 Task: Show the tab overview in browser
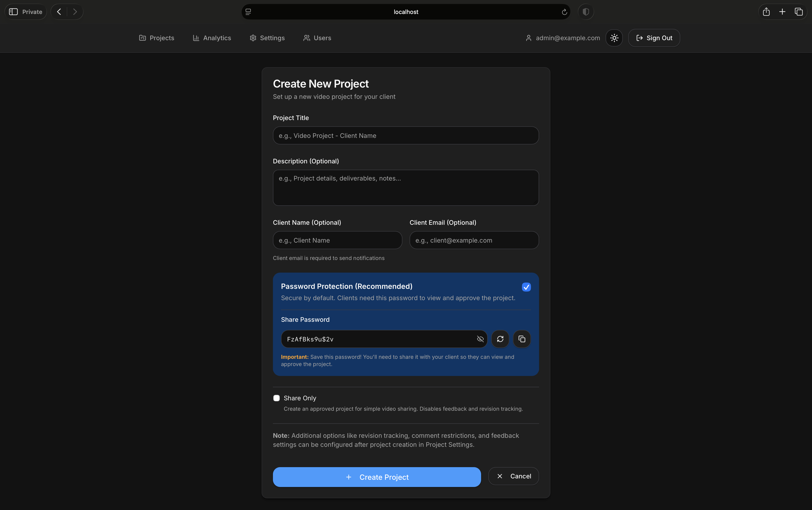click(798, 12)
